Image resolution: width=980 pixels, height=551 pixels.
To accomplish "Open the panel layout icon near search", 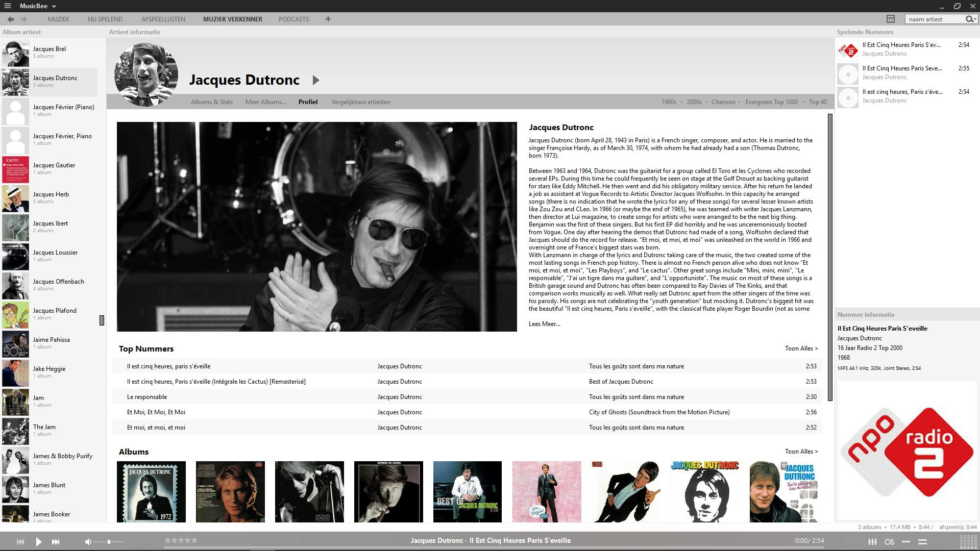I will (x=891, y=19).
